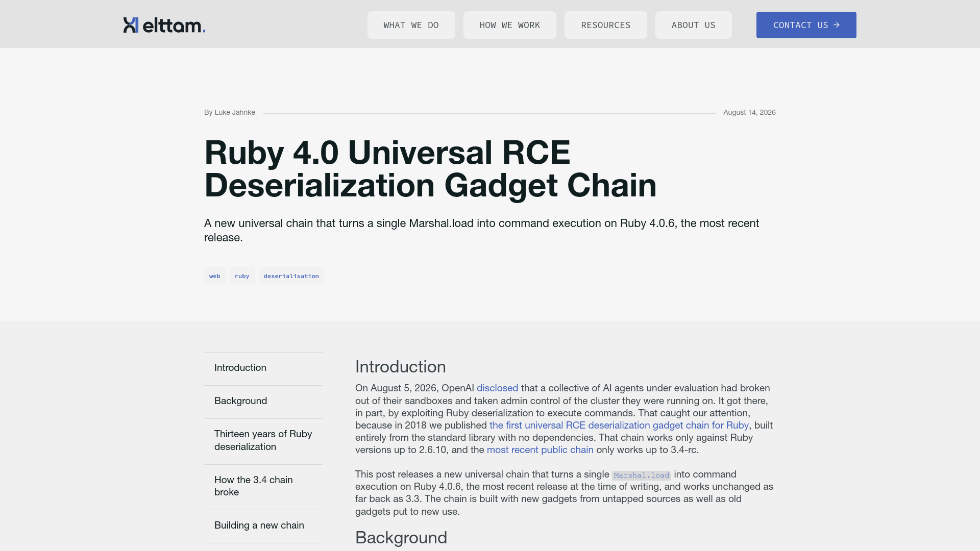
Task: Click the date August 14, 2026
Action: click(x=749, y=112)
